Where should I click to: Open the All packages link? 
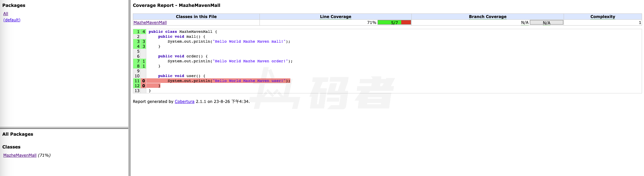click(x=6, y=14)
